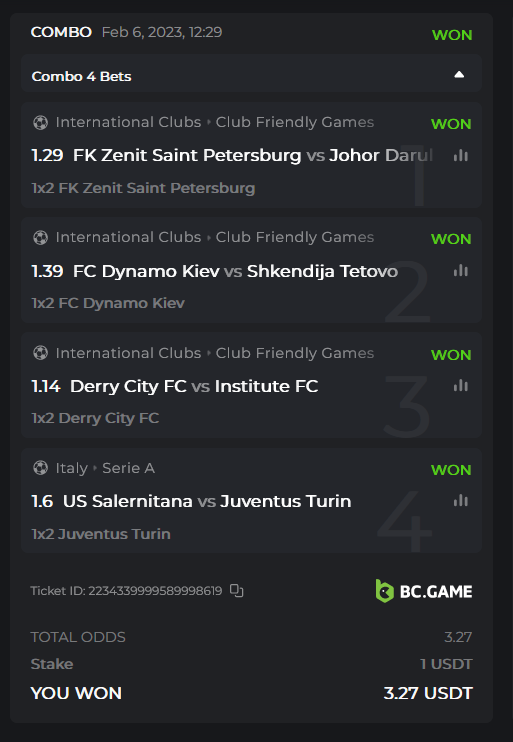The height and width of the screenshot is (742, 513).
Task: Open statistics icon for Derry City match
Action: pyautogui.click(x=460, y=386)
